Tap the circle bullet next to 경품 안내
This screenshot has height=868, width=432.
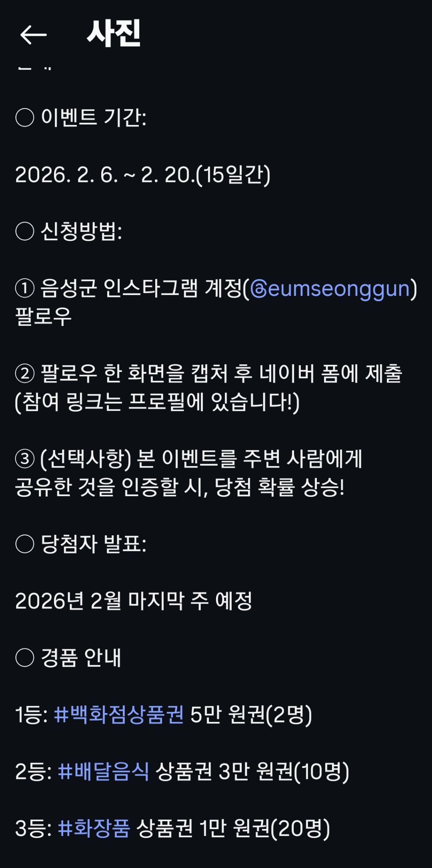coord(24,658)
